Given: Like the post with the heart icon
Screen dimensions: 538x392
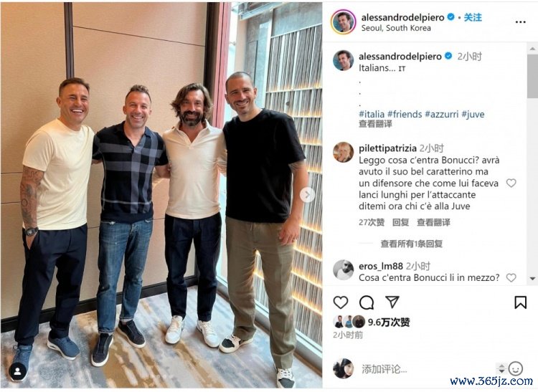Looking at the screenshot, I should click(x=341, y=302).
